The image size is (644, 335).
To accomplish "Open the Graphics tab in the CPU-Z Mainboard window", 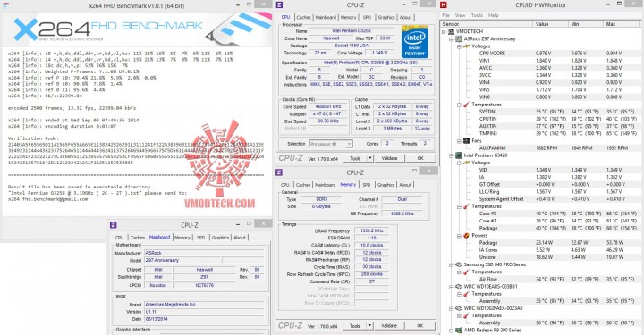I will [220, 238].
